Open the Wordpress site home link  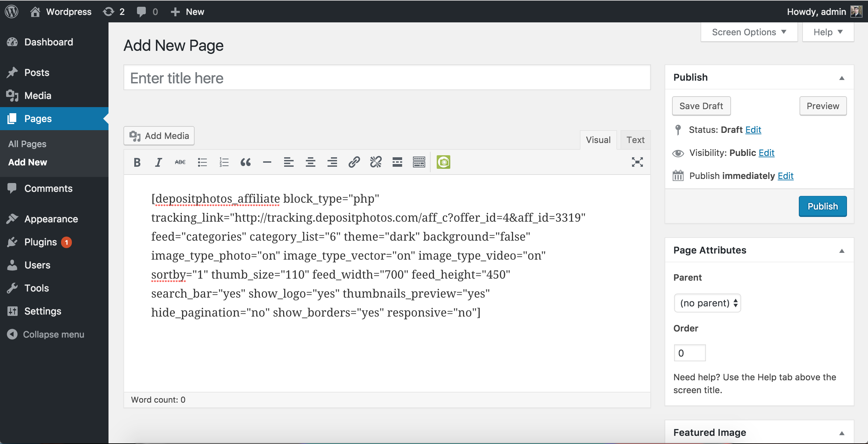pos(61,12)
